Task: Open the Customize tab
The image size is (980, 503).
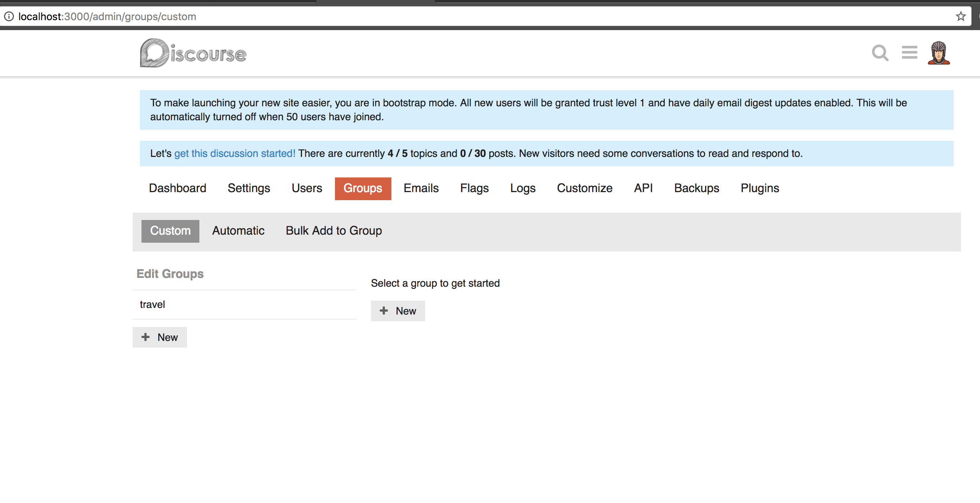Action: coord(584,188)
